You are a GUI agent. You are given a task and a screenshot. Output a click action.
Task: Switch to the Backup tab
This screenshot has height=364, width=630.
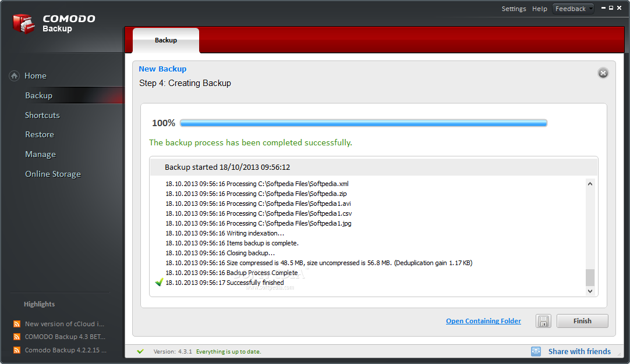(x=166, y=40)
